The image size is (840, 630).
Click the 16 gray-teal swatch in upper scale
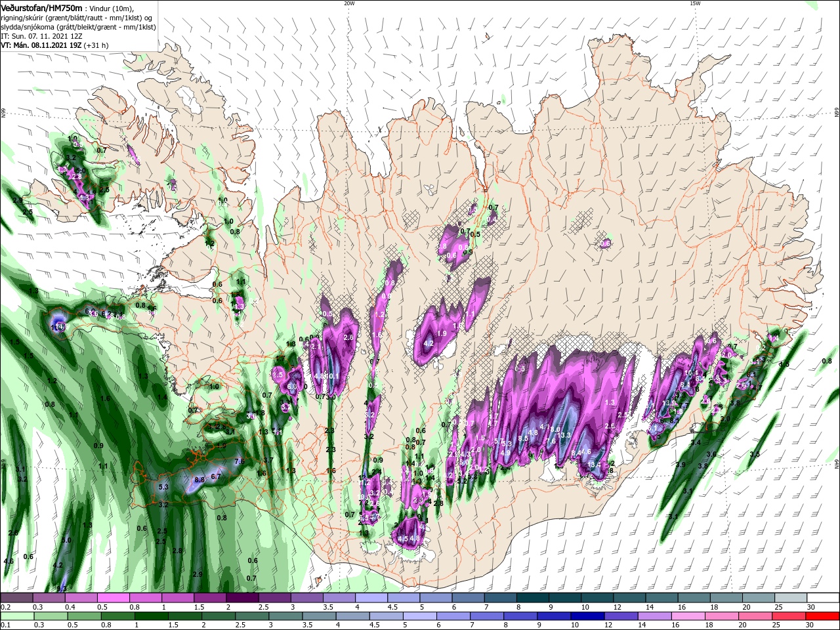pyautogui.click(x=694, y=598)
